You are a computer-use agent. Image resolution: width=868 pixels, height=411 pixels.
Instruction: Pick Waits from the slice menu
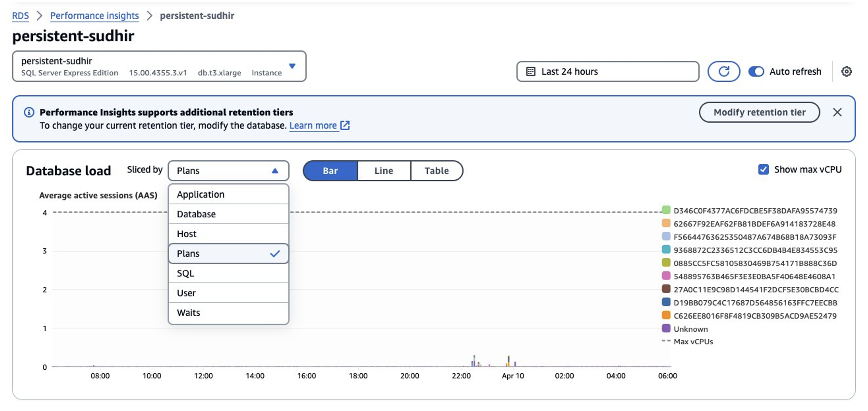point(228,313)
